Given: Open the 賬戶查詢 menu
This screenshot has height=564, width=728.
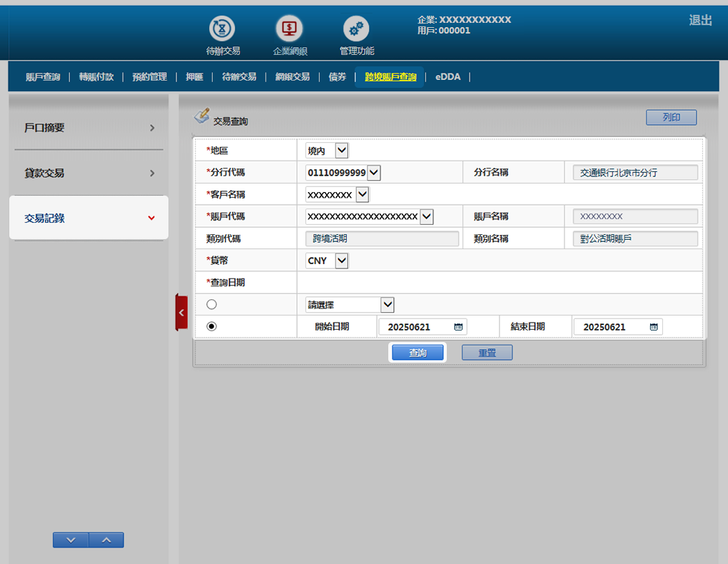Looking at the screenshot, I should point(43,77).
